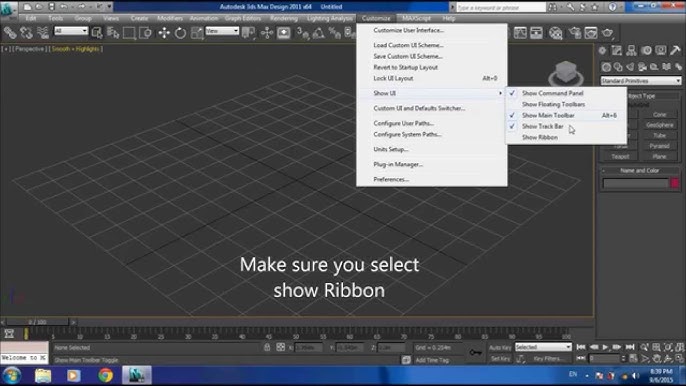Open the MAXScript menu
The width and height of the screenshot is (686, 386).
click(x=416, y=18)
